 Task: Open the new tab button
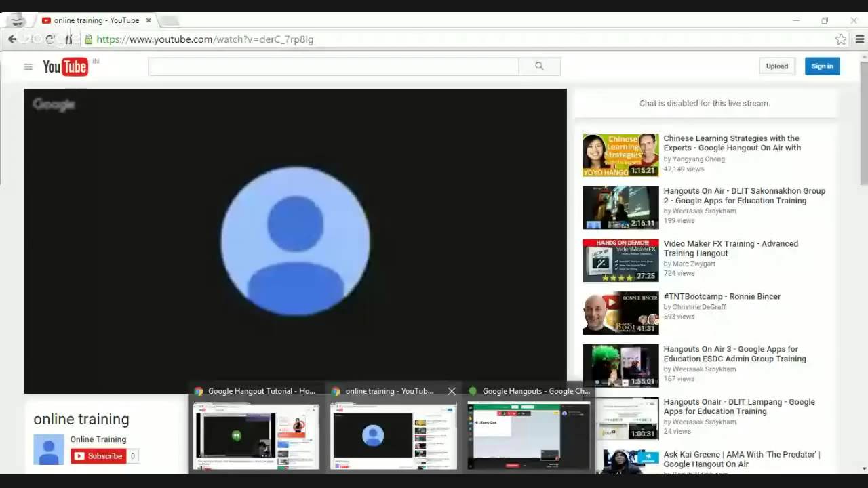[170, 20]
